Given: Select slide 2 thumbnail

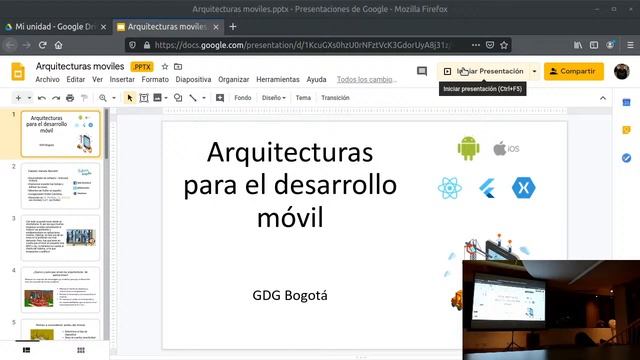Looking at the screenshot, I should click(60, 186).
